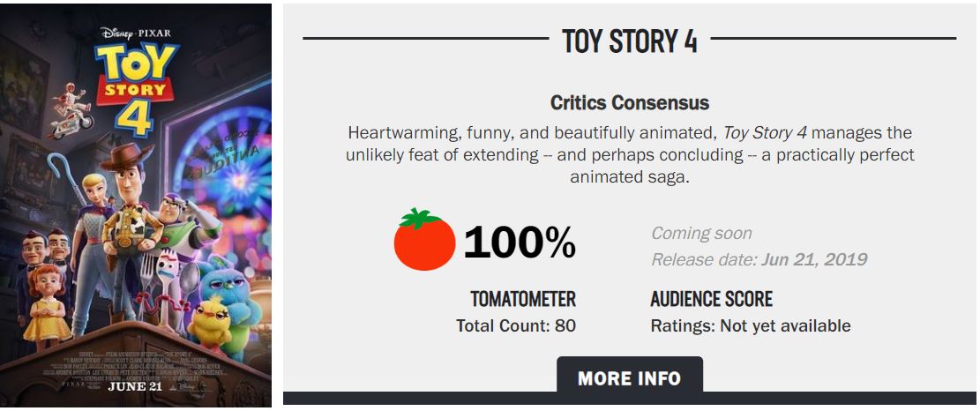Click the italic Toy Story 4 in consensus
Viewport: 980px width, 411px height.
point(772,133)
